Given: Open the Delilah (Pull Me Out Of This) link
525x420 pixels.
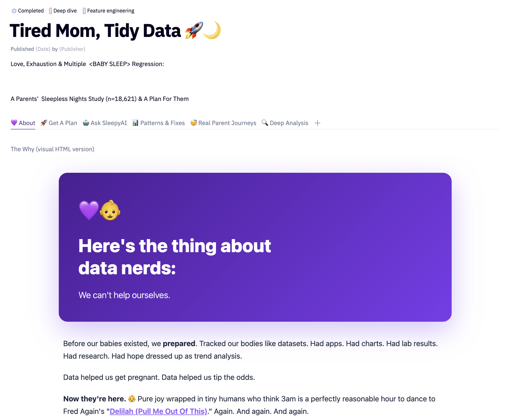Looking at the screenshot, I should click(x=158, y=411).
